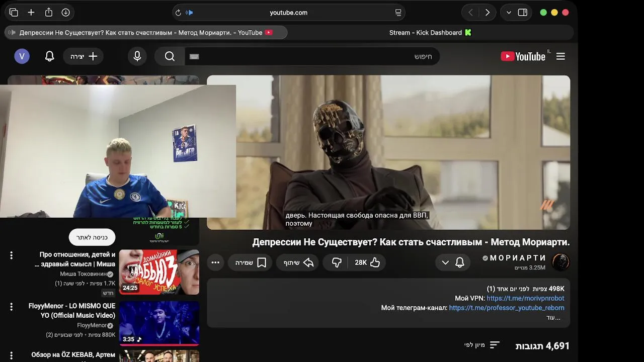Image resolution: width=644 pixels, height=362 pixels.
Task: Click the youtube.com address field
Action: 288,13
